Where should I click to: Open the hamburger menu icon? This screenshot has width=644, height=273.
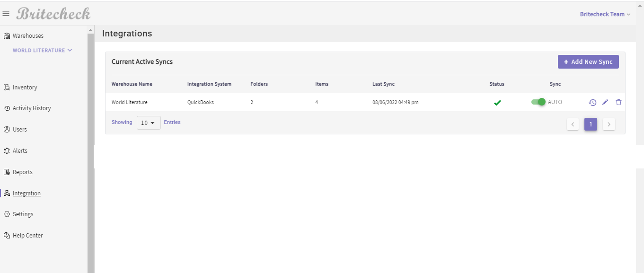pos(6,14)
